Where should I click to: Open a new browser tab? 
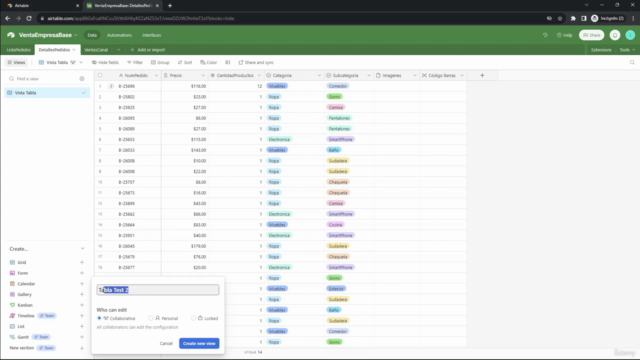coord(170,6)
